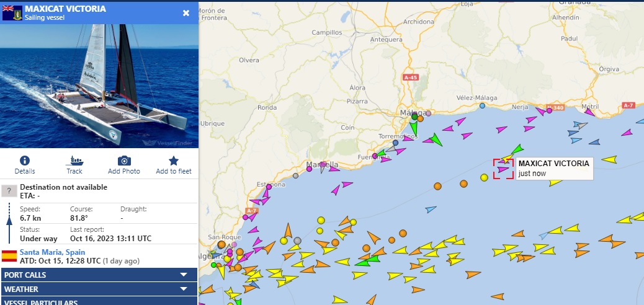The width and height of the screenshot is (644, 305).
Task: Click the gray circle marker west of Marbella
Action: click(x=295, y=175)
